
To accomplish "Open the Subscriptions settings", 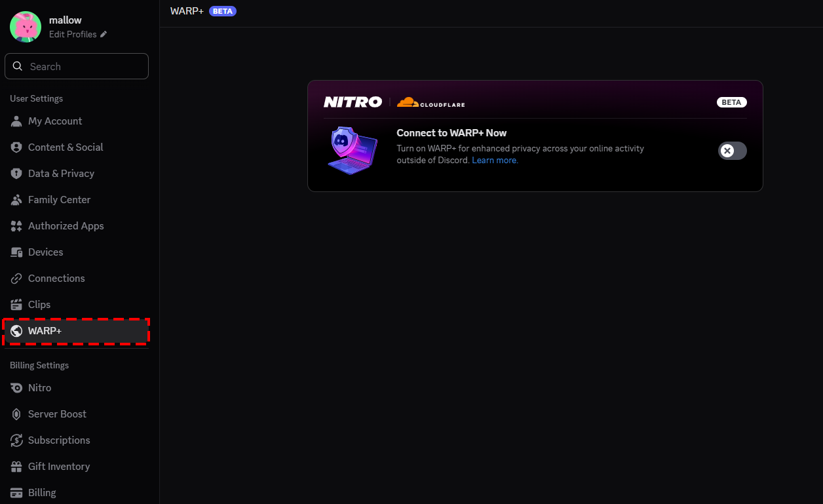I will tap(58, 440).
